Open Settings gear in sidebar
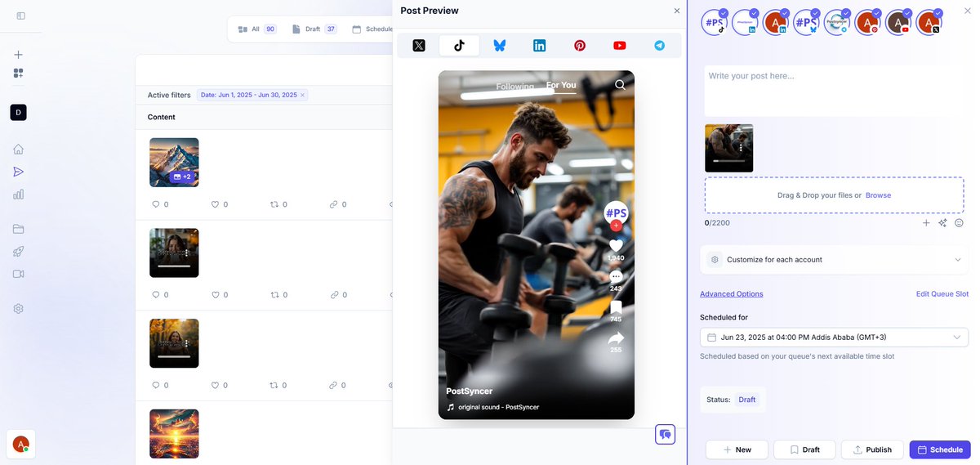Screen dimensions: 980x465 click(18, 309)
